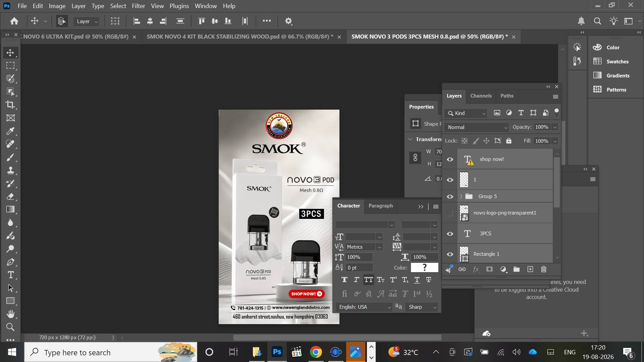Pick the Horizontal Type tool
This screenshot has height=362, width=644.
point(10,275)
